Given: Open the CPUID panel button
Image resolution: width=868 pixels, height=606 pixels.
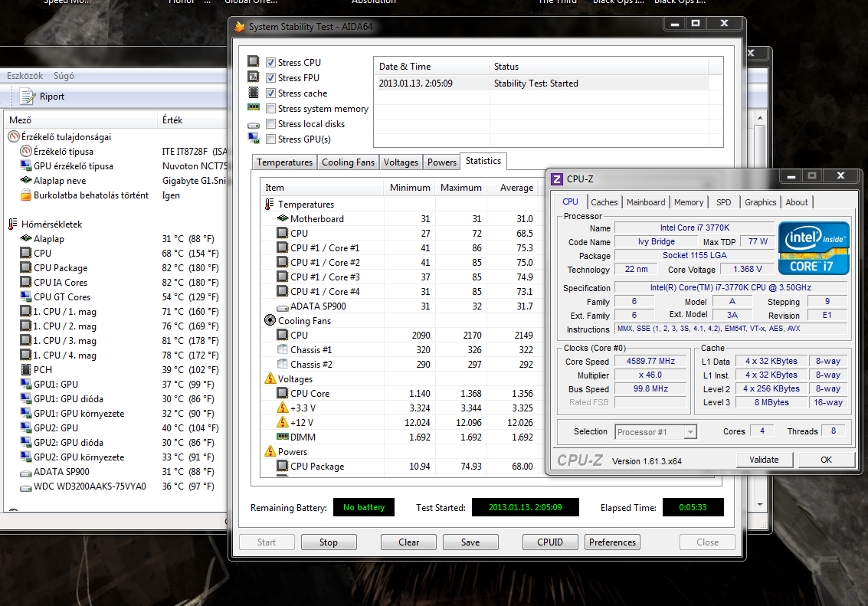Looking at the screenshot, I should 550,542.
